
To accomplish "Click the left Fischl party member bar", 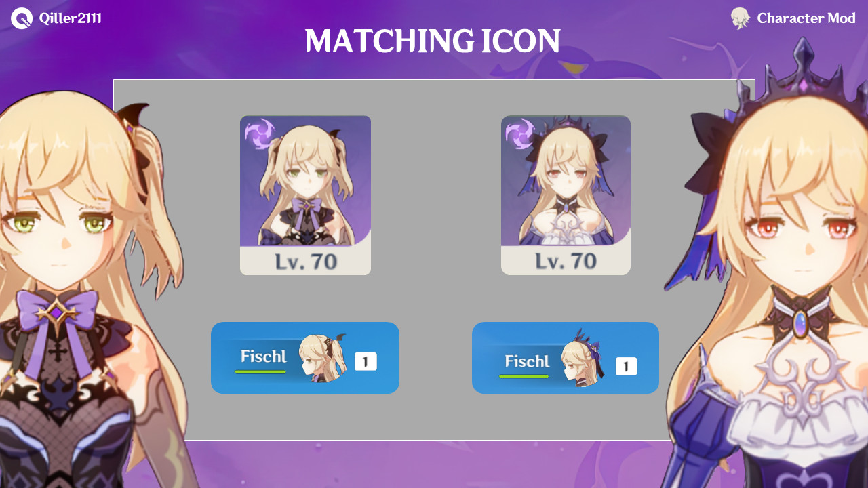I will point(305,358).
